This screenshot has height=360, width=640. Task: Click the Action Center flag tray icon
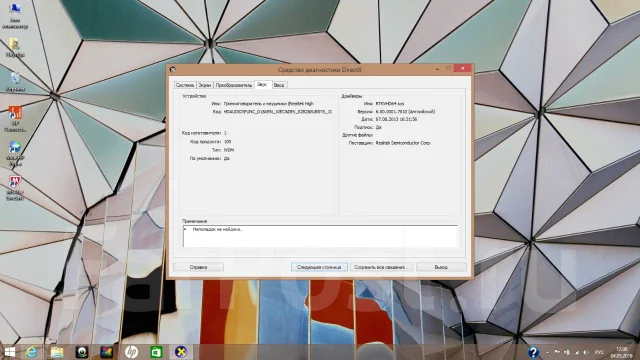pos(557,352)
